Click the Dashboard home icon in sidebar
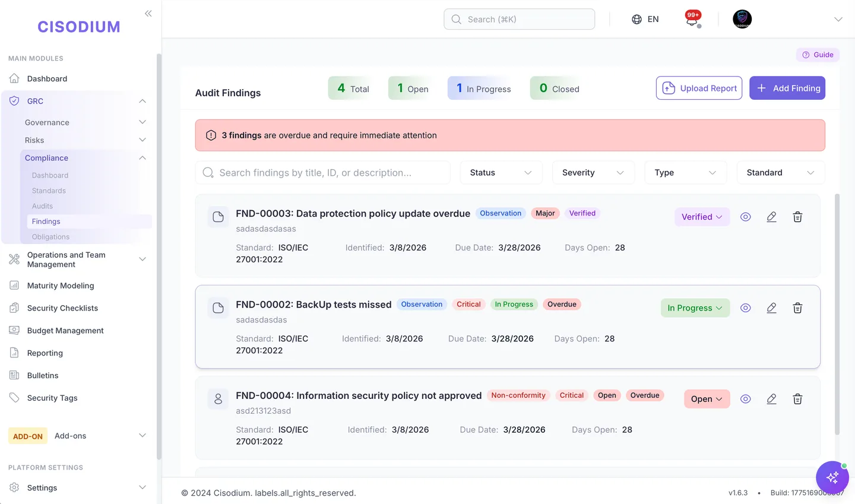This screenshot has width=855, height=504. click(x=14, y=78)
